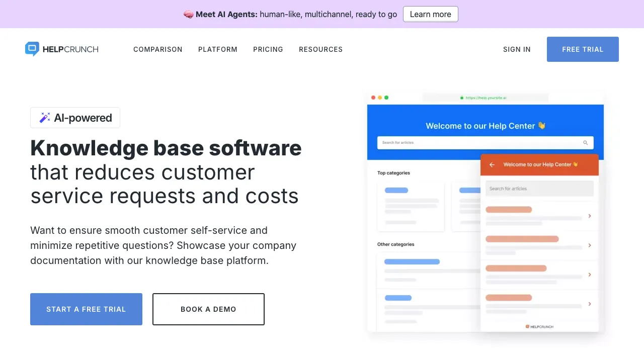Viewport: 644px width, 358px height.
Task: Click the brain emoji in banner
Action: pyautogui.click(x=189, y=14)
